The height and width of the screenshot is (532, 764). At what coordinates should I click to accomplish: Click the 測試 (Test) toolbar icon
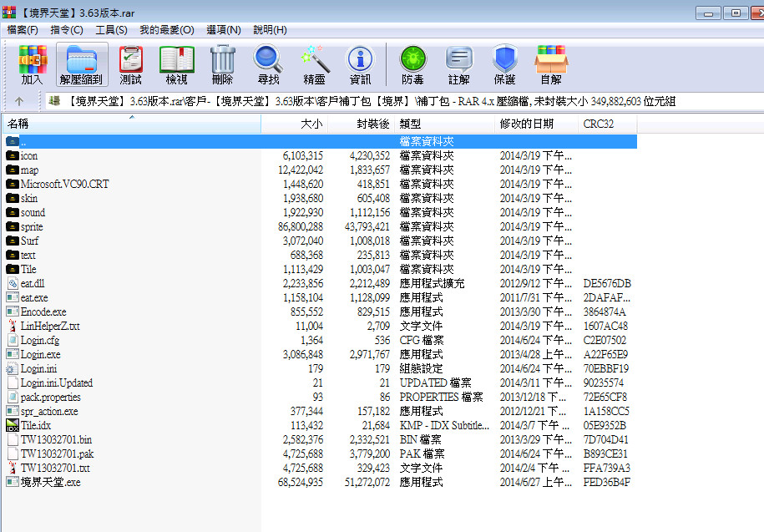click(130, 65)
